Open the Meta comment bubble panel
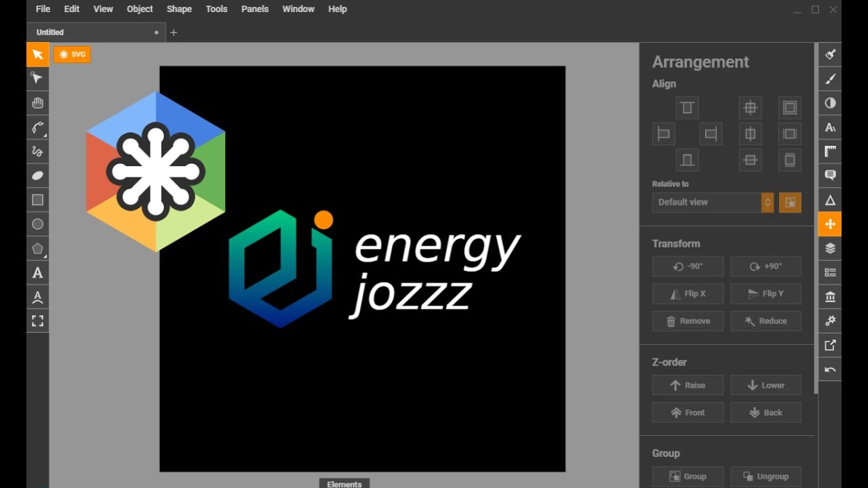 (830, 176)
